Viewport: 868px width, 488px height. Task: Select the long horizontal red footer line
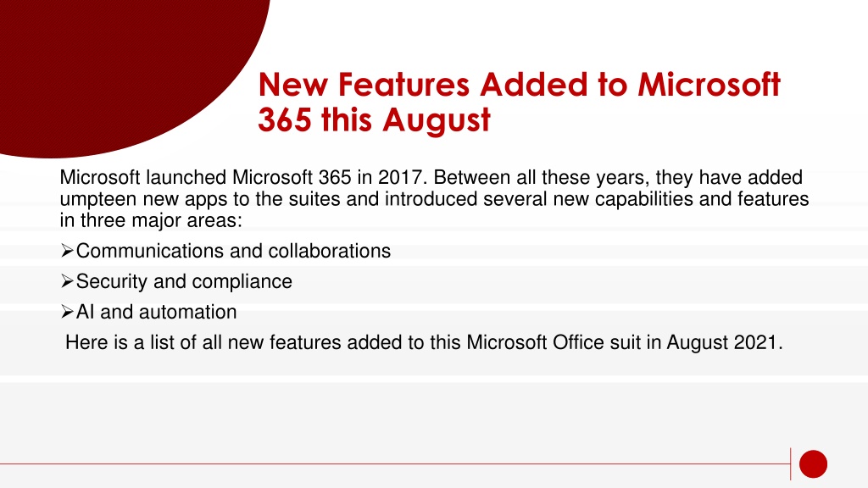[395, 463]
